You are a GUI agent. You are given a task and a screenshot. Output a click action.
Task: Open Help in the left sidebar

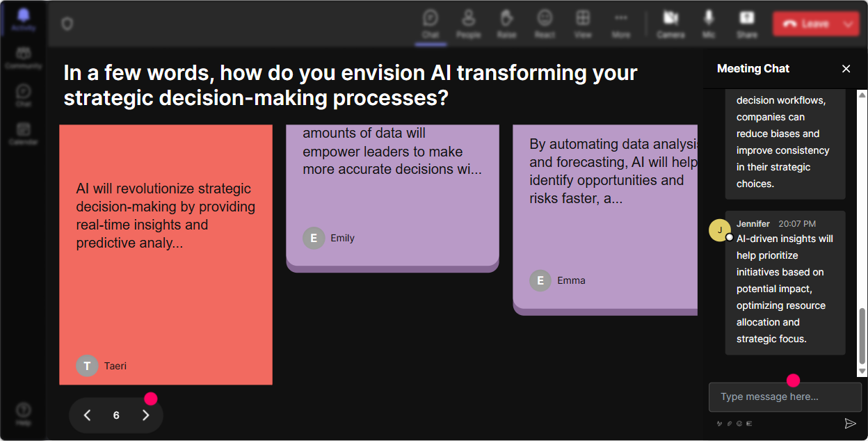[24, 414]
